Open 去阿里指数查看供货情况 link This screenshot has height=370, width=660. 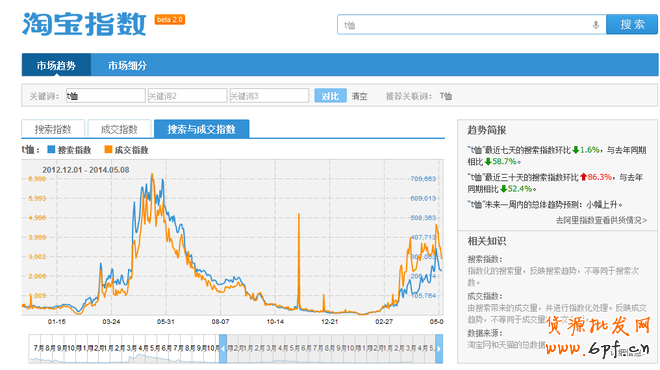click(x=601, y=220)
